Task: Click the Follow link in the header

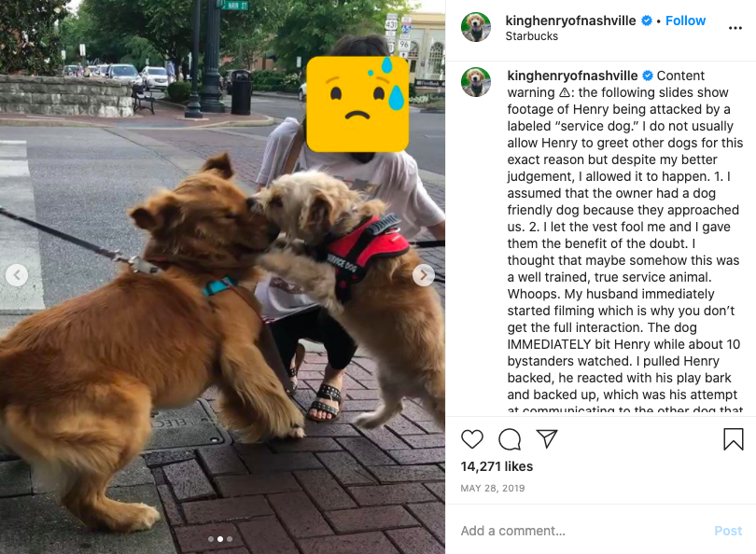Action: tap(685, 21)
